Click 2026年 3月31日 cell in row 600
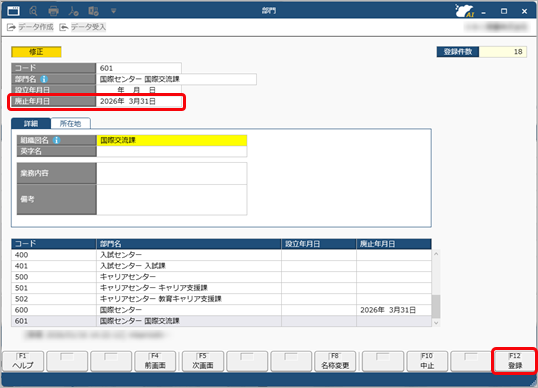 (x=394, y=310)
